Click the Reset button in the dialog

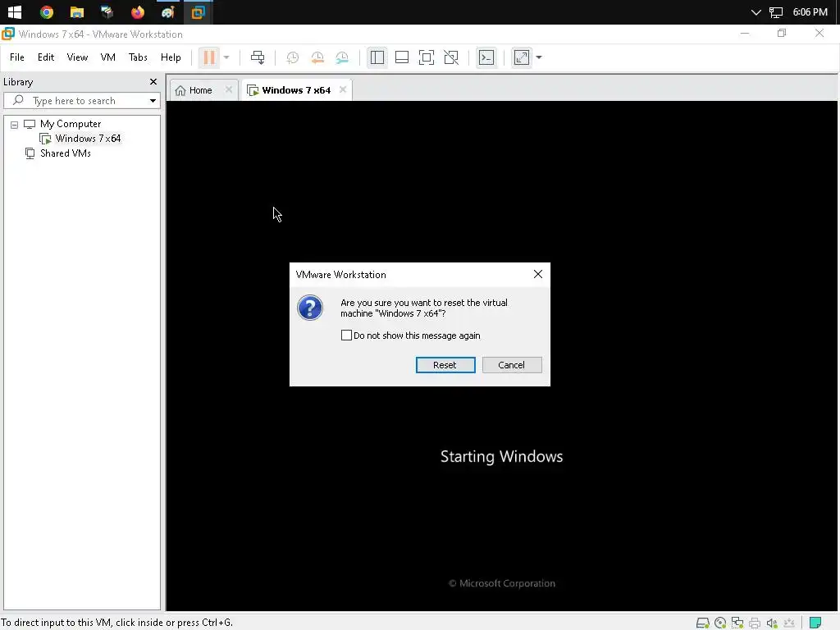445,365
